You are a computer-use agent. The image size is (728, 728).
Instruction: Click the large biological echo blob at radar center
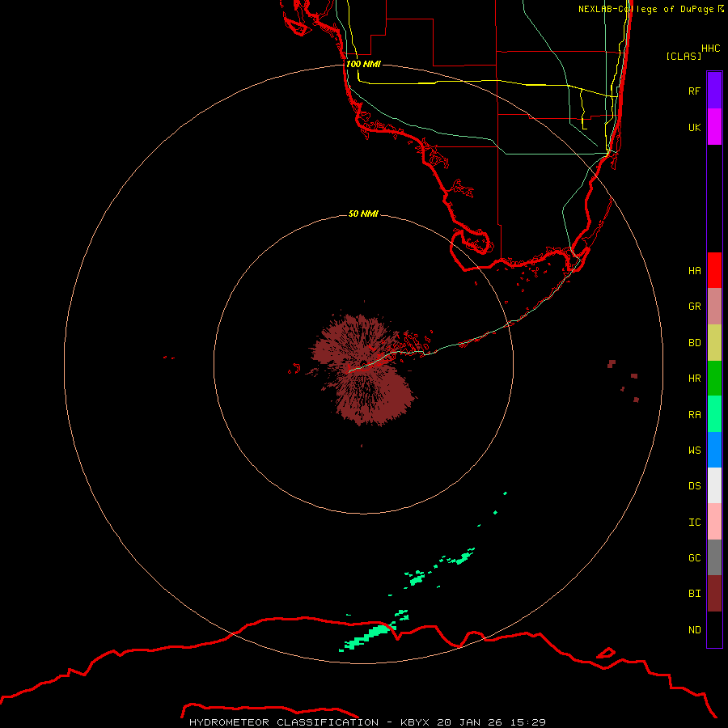[x=365, y=369]
